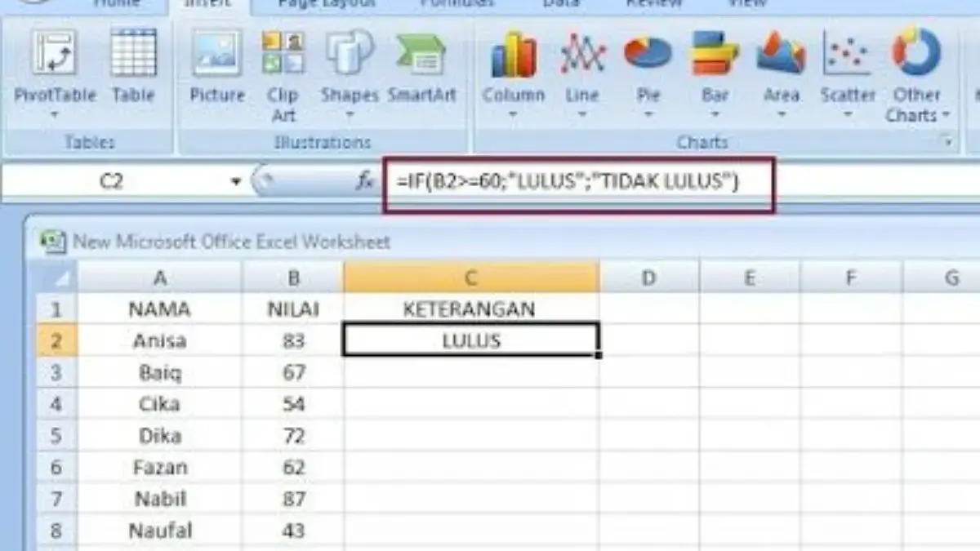The image size is (980, 551).
Task: Select the cell with value 62
Action: point(293,468)
